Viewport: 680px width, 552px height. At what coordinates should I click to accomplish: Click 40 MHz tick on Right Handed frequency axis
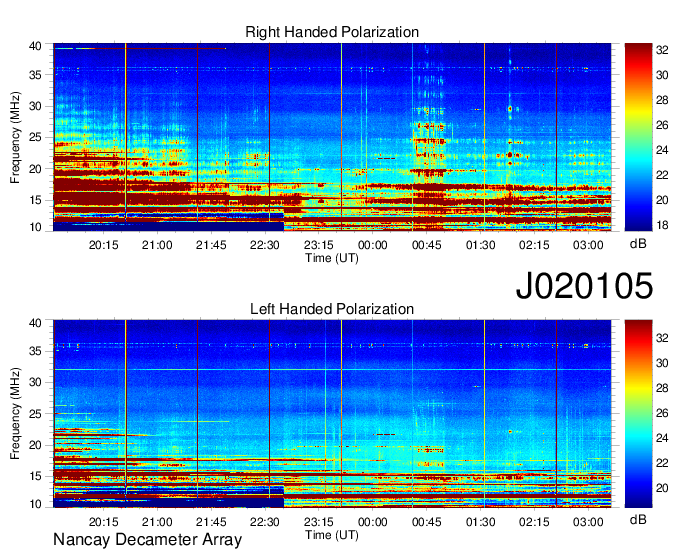tap(35, 46)
